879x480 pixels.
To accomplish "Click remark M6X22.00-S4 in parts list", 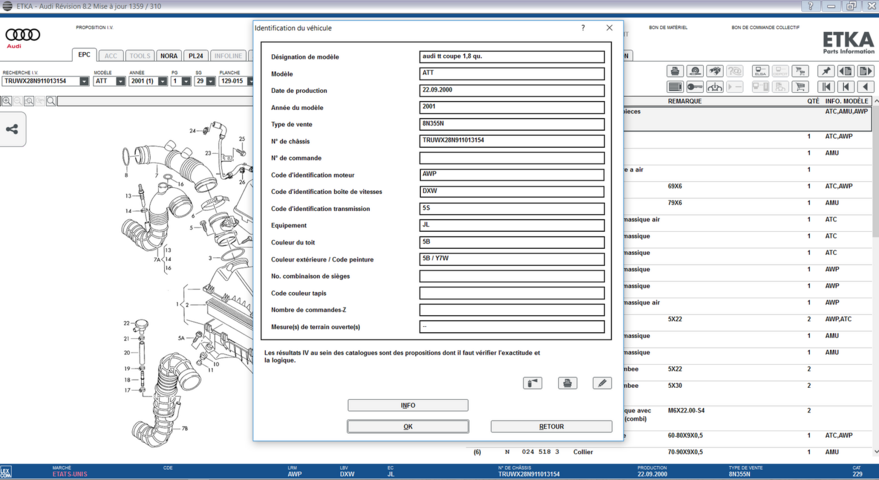I will pyautogui.click(x=686, y=410).
